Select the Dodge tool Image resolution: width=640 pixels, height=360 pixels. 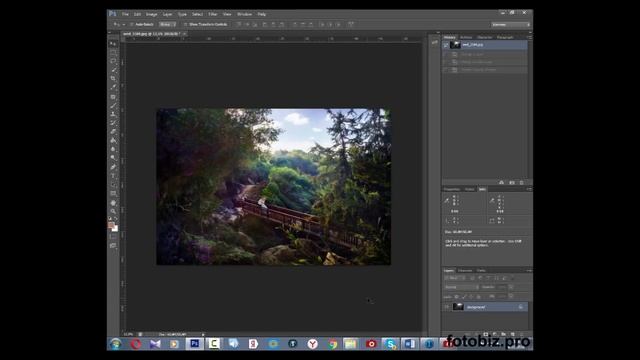[x=113, y=157]
